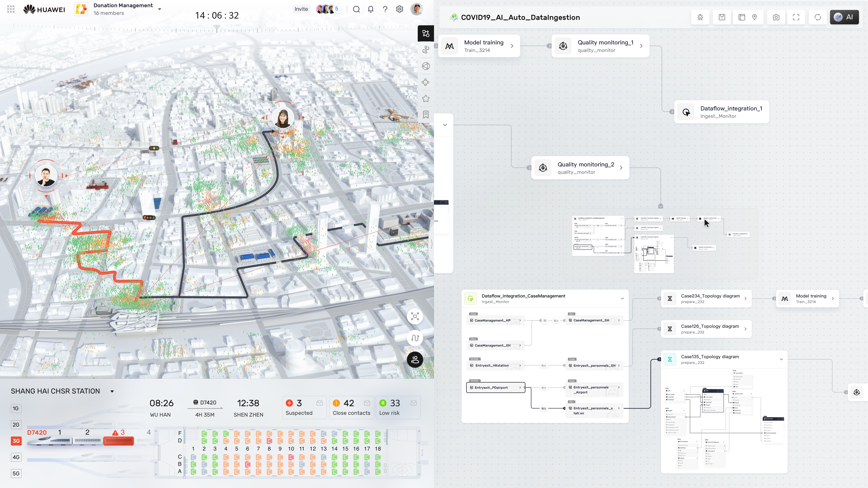The image size is (868, 488).
Task: Switch to the 5G network layer
Action: coord(16,473)
